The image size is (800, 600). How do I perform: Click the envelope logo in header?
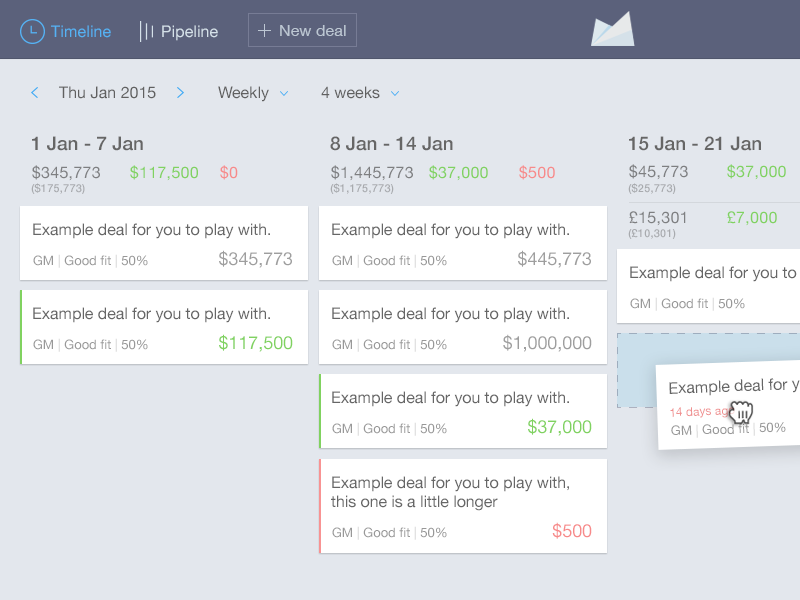pyautogui.click(x=612, y=29)
